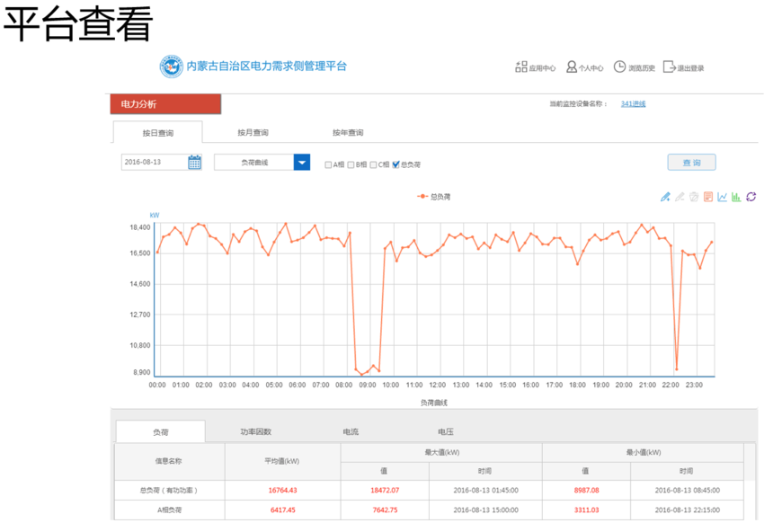Image resolution: width=773 pixels, height=532 pixels.
Task: Click the 个人中心 text link
Action: point(591,68)
